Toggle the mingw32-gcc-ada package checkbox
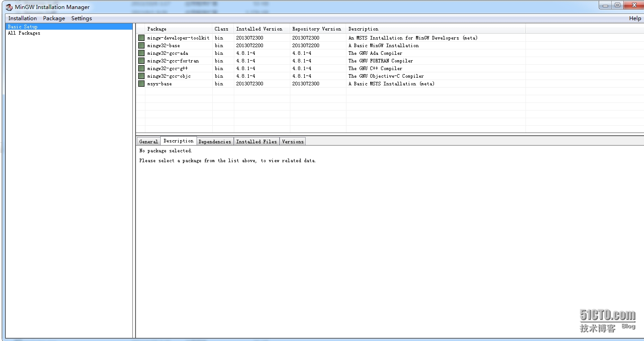 141,53
